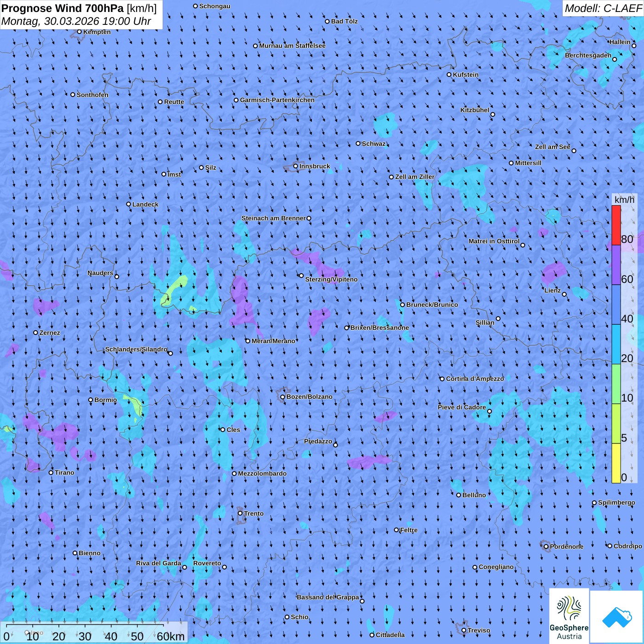Click the Garmisch-Partenkirchen label
This screenshot has height=644, width=644.
[x=277, y=100]
